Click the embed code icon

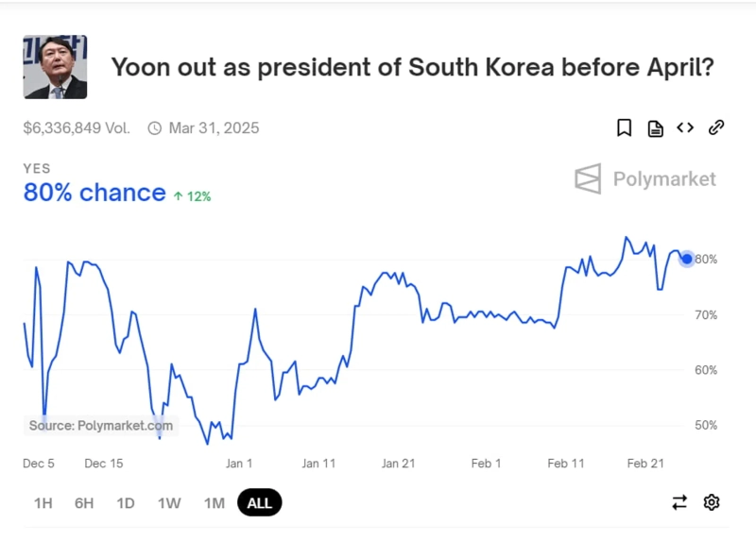click(x=685, y=128)
